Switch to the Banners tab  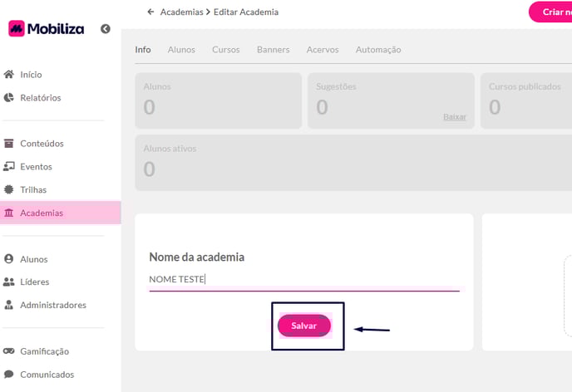274,50
